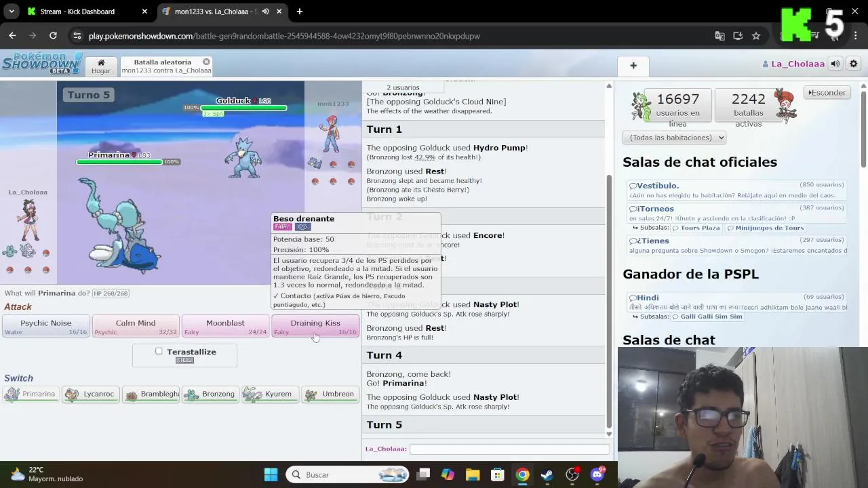Open a new room with the plus tab
868x488 pixels.
(633, 66)
